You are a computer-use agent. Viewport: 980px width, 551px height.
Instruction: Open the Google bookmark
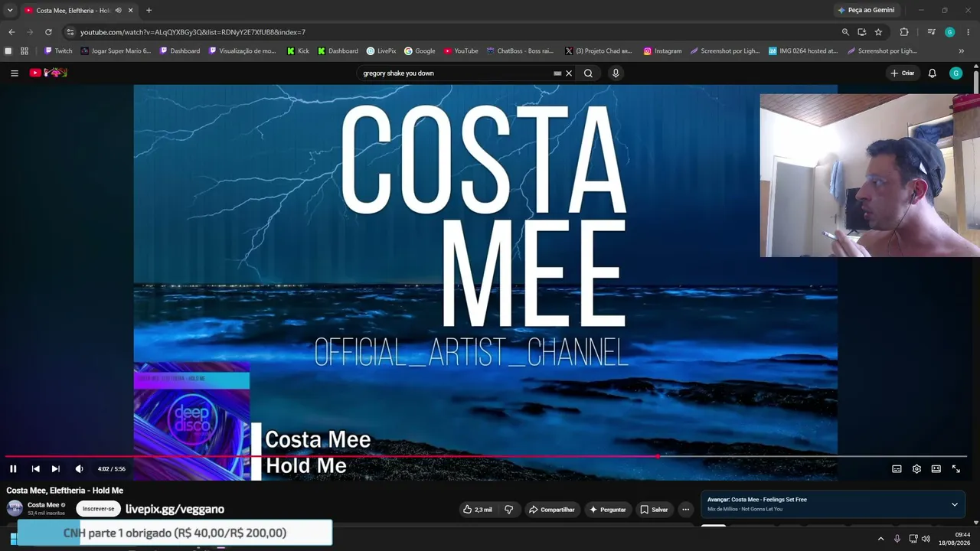point(420,51)
